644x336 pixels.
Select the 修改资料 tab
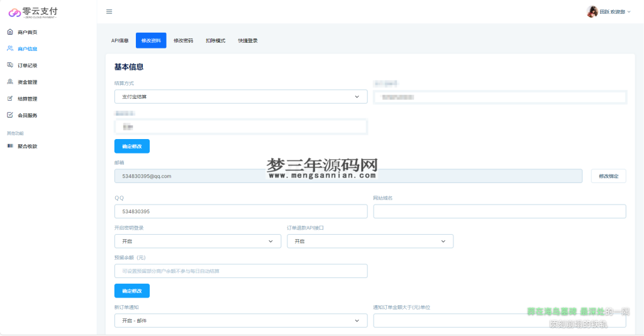click(151, 40)
